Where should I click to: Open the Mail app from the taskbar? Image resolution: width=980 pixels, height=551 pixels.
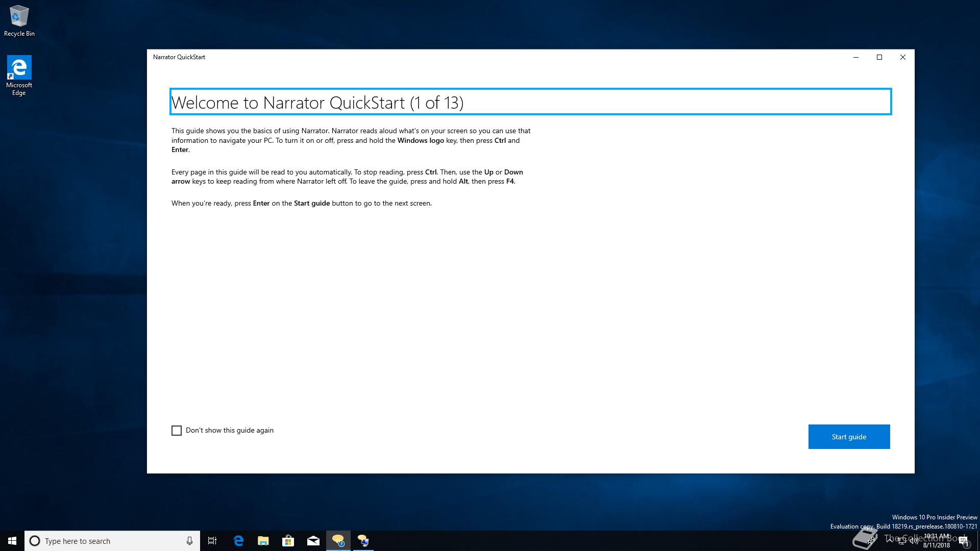pos(313,541)
